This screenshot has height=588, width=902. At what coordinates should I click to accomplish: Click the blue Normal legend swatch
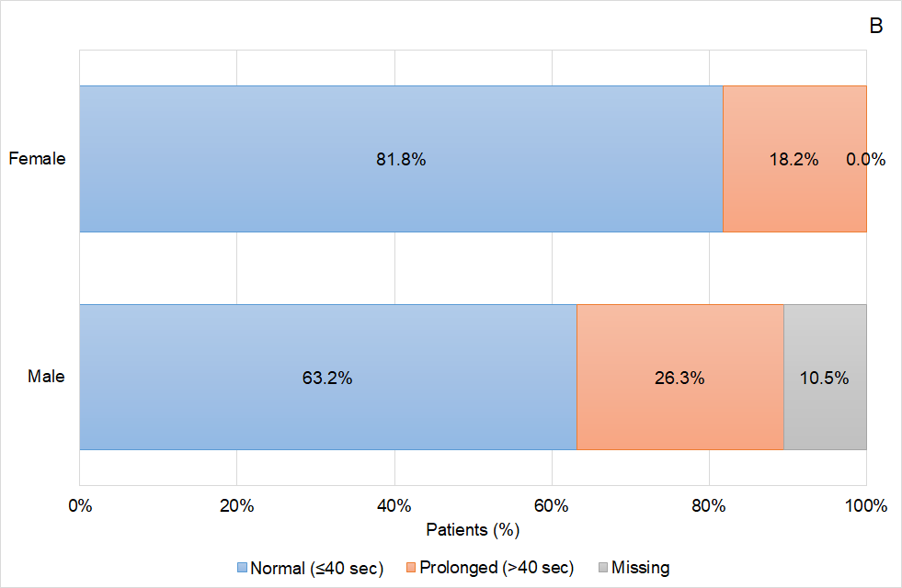(244, 568)
